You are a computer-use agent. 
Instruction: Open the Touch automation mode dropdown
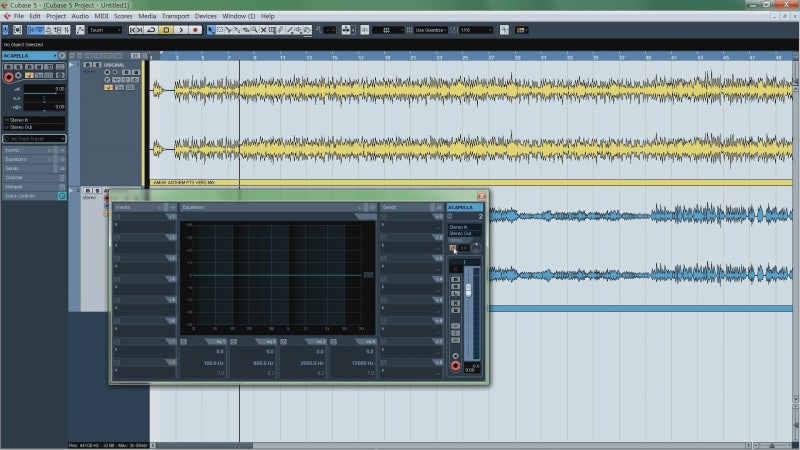[x=105, y=30]
